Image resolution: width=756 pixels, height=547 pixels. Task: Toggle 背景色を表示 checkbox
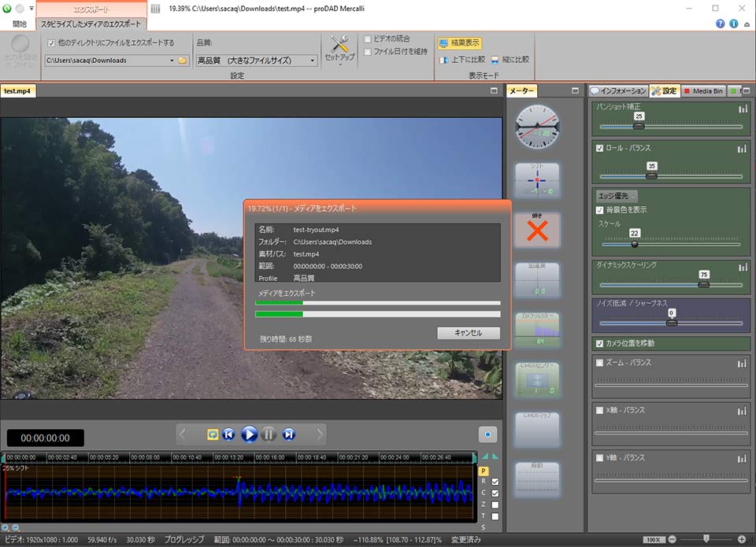[600, 210]
